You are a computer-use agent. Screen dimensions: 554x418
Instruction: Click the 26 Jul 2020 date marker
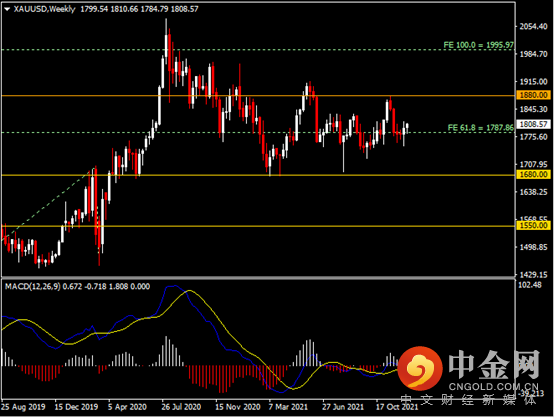[181, 407]
